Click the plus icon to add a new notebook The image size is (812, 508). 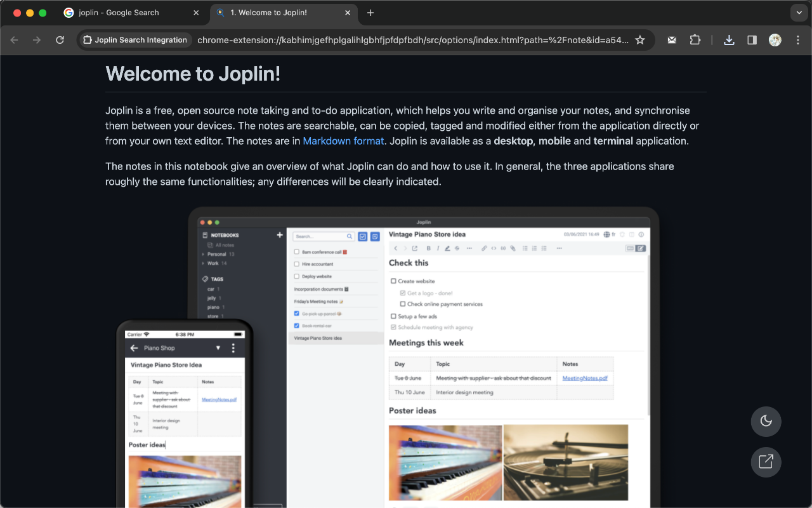pos(280,235)
